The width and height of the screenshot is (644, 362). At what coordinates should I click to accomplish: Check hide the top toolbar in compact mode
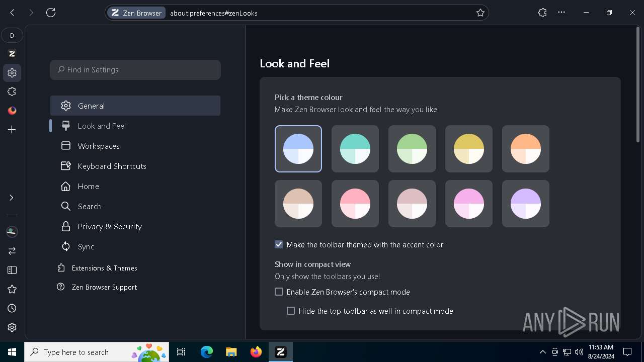[x=291, y=311]
